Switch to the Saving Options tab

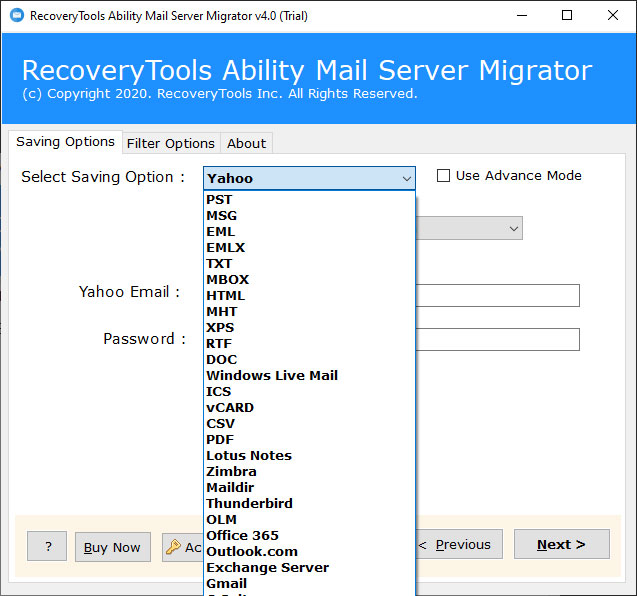coord(65,142)
